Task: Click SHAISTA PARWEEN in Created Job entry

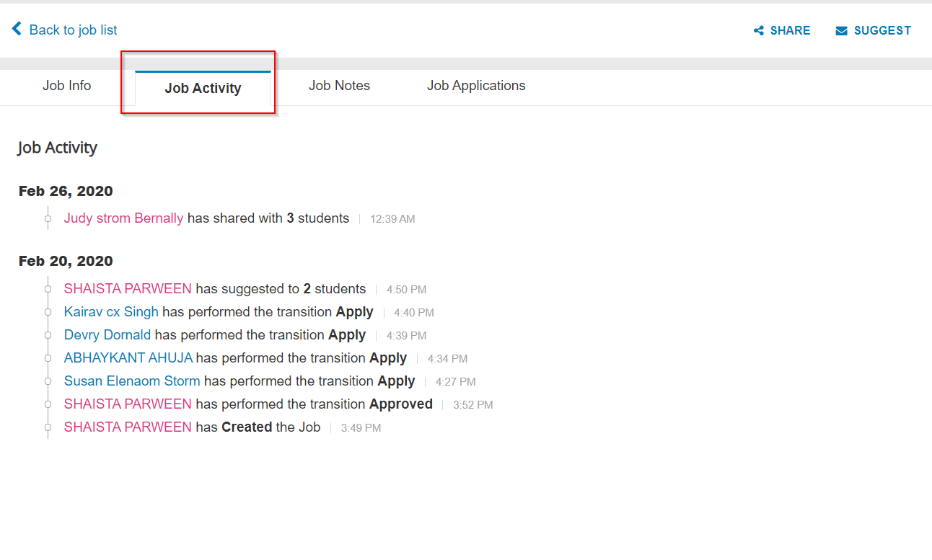Action: 128,427
